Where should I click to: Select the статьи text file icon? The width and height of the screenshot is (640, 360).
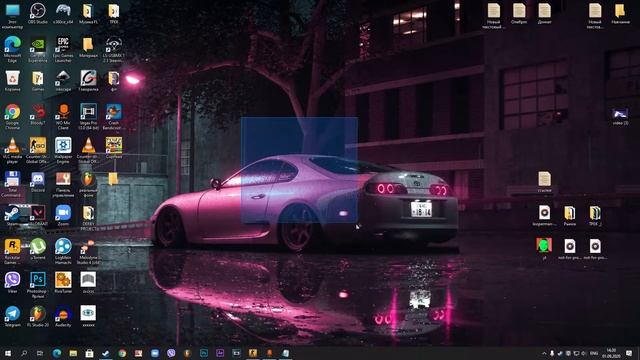(544, 179)
